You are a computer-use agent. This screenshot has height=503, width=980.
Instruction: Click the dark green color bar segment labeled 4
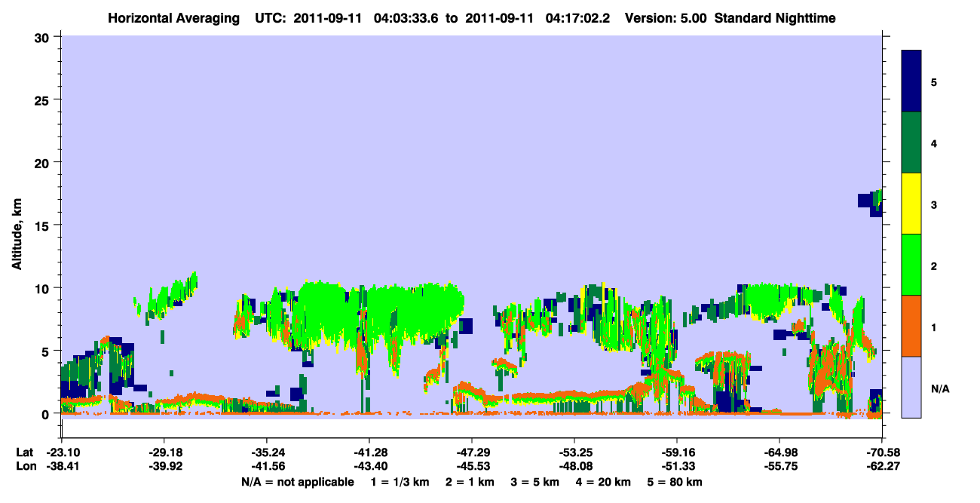[911, 143]
